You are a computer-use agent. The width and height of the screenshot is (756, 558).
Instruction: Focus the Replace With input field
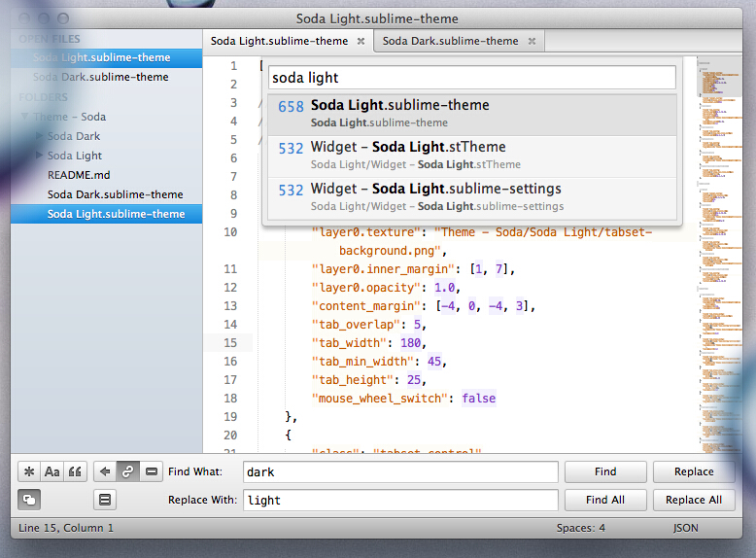[400, 500]
